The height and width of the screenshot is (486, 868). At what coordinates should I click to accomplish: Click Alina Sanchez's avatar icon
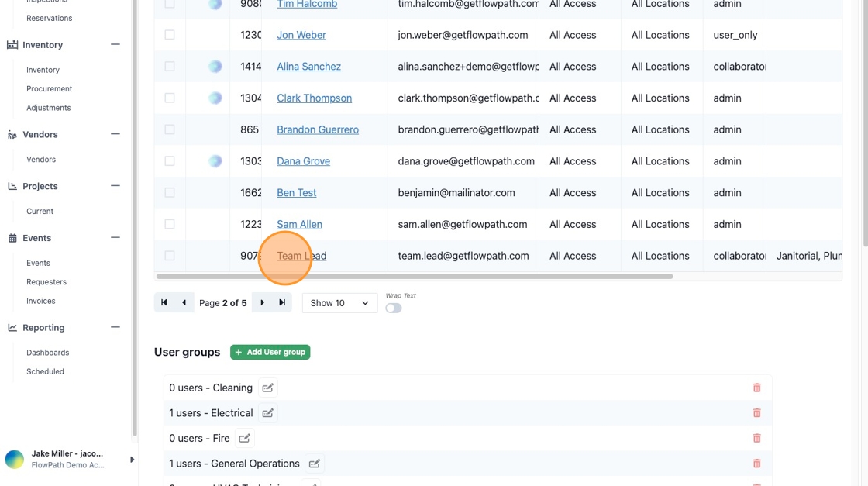coord(215,67)
